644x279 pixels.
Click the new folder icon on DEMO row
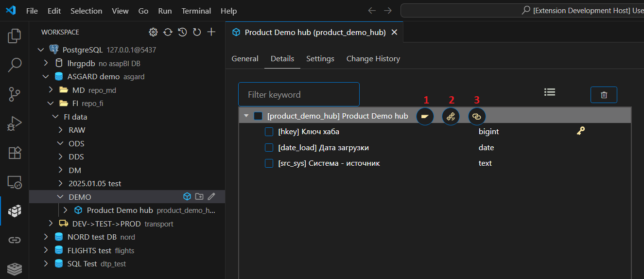199,197
